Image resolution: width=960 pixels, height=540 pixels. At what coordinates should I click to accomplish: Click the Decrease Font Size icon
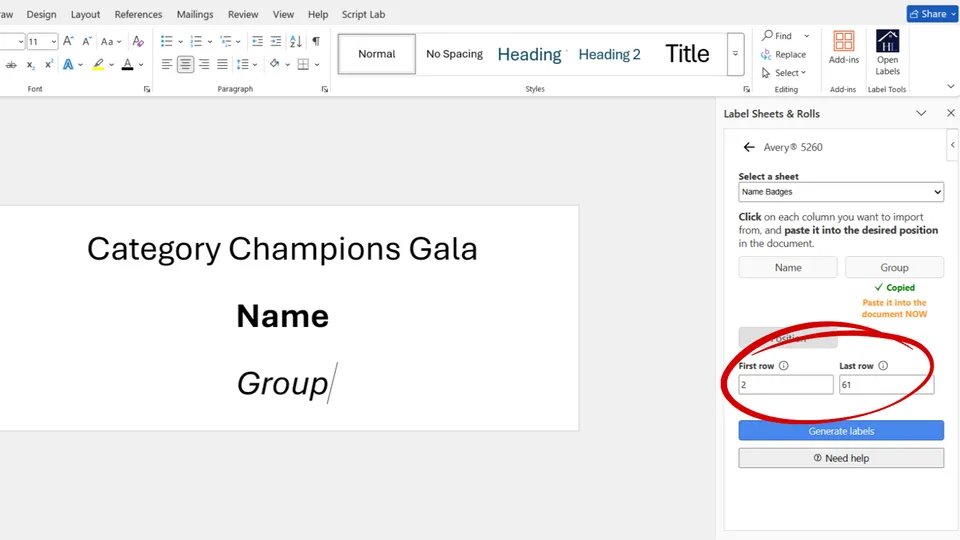point(87,41)
